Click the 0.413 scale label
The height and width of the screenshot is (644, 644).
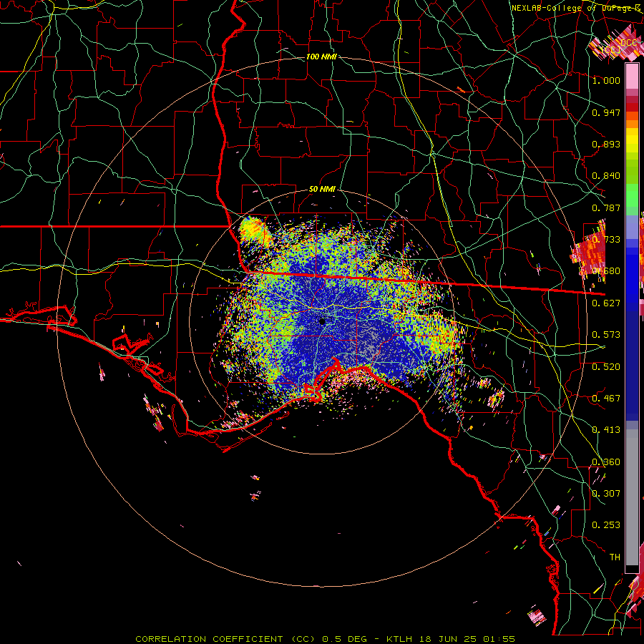[606, 429]
